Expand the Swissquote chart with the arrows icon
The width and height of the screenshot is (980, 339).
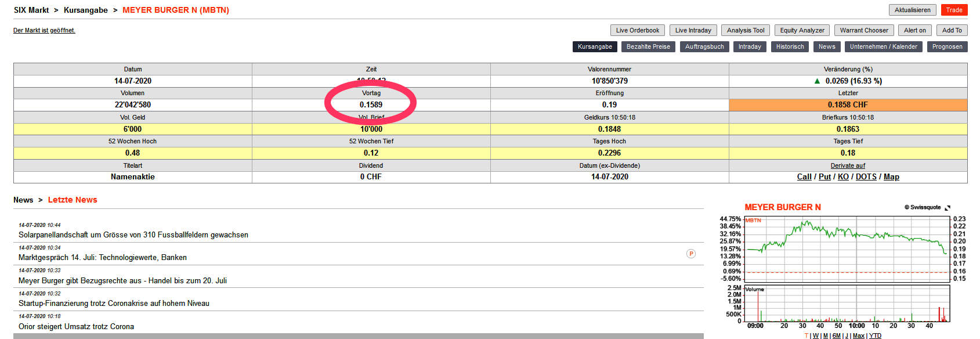[948, 208]
